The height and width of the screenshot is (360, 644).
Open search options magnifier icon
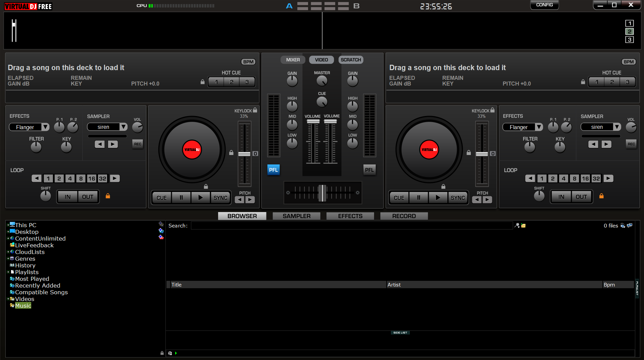(517, 225)
